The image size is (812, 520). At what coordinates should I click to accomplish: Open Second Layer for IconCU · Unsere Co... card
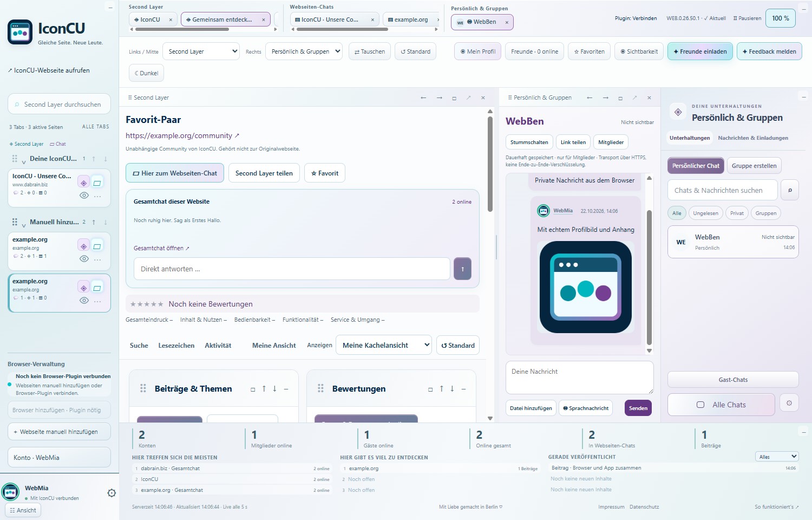83,183
